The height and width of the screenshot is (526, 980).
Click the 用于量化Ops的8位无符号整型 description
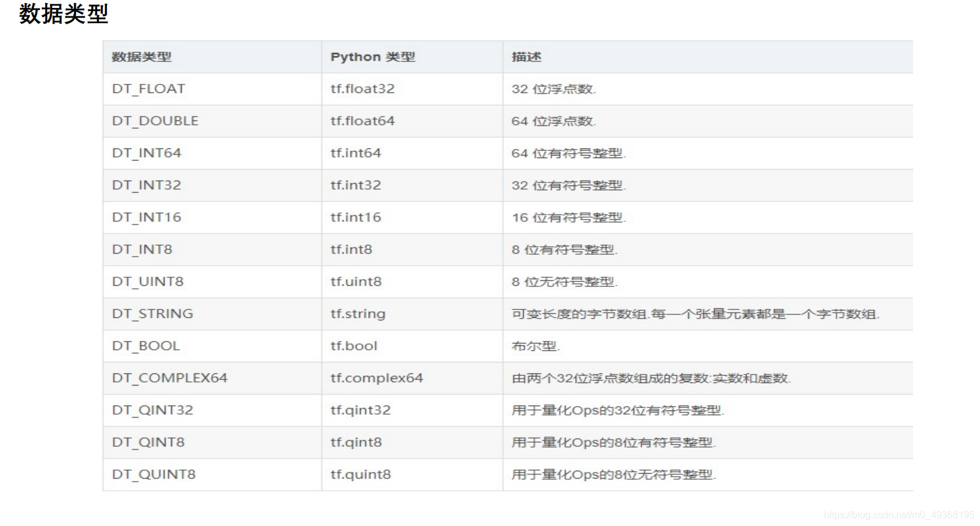point(614,475)
